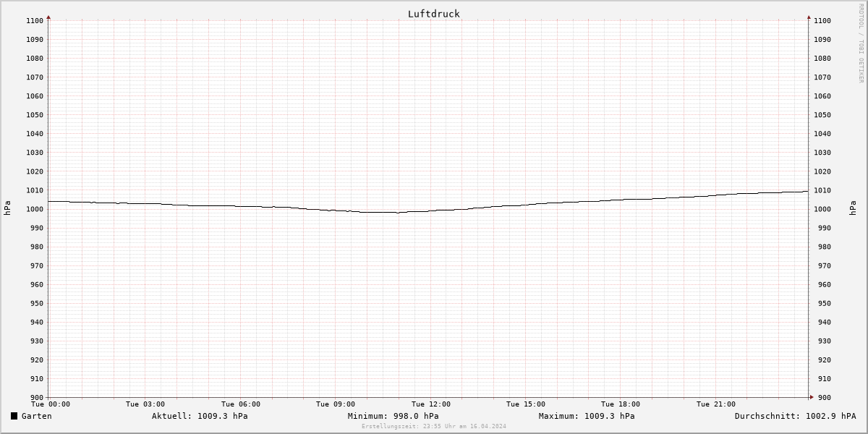
Task: Click the 'Tue 06:00' time axis label
Action: coord(241,404)
